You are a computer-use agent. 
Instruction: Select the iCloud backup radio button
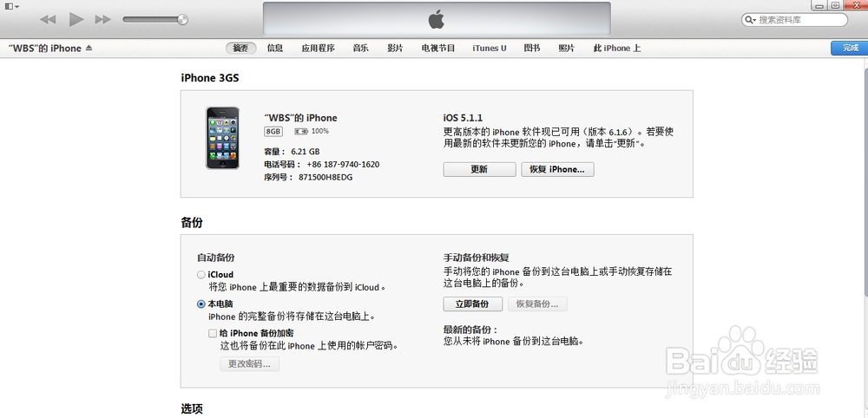[x=201, y=275]
